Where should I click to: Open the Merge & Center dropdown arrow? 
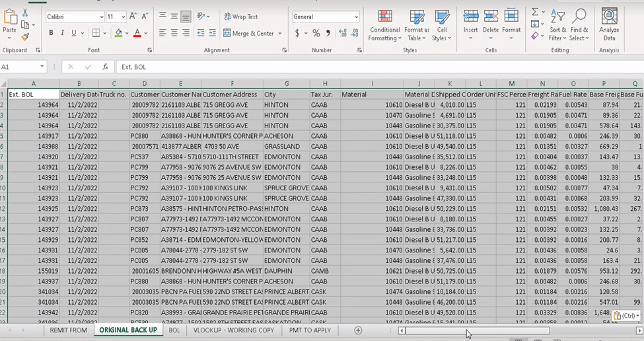[x=280, y=33]
